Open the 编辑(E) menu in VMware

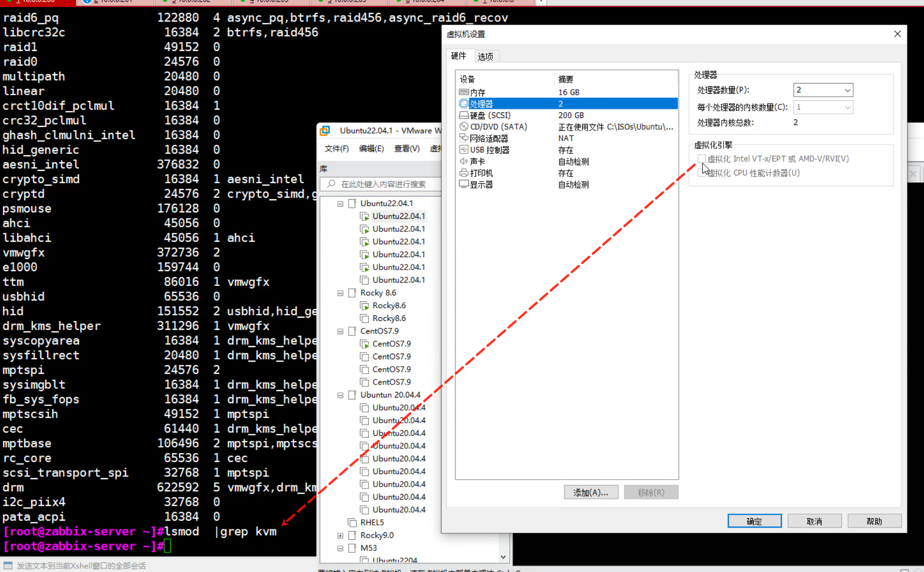coord(371,148)
